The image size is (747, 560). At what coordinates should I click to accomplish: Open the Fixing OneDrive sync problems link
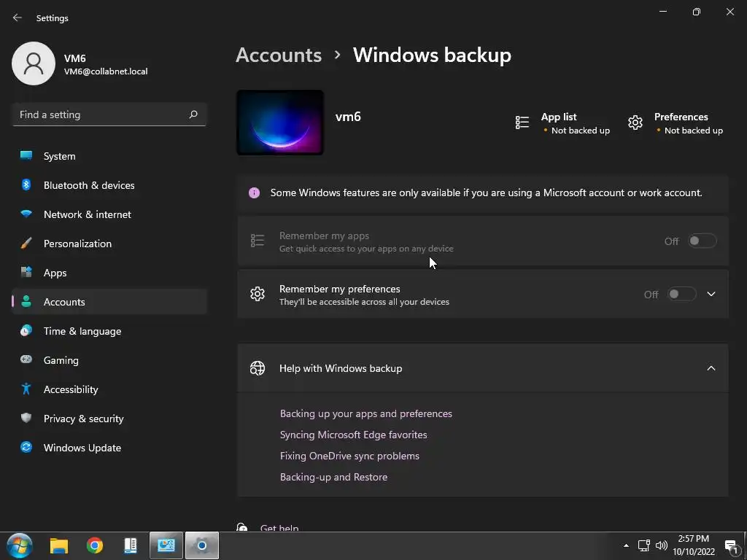[349, 456]
